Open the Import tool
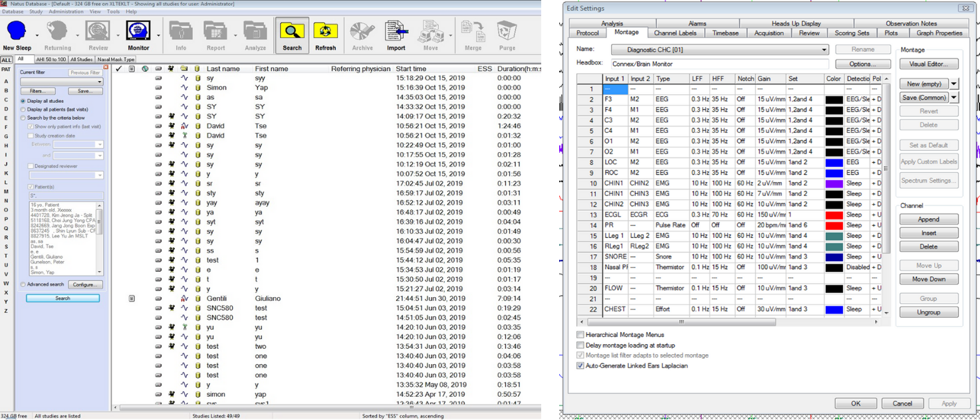The width and height of the screenshot is (980, 420). tap(396, 32)
